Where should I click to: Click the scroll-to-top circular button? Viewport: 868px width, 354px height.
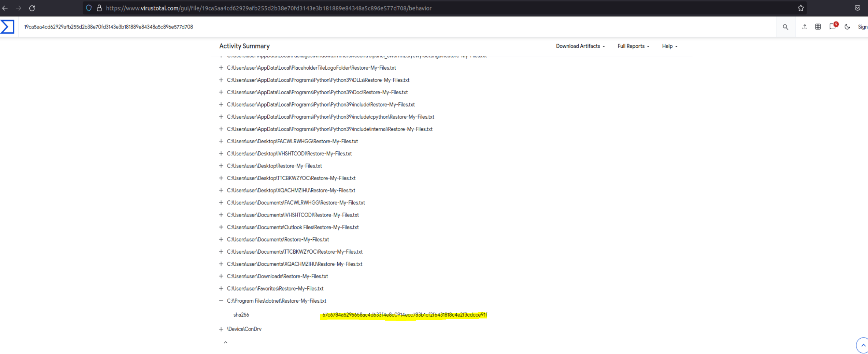(x=862, y=345)
